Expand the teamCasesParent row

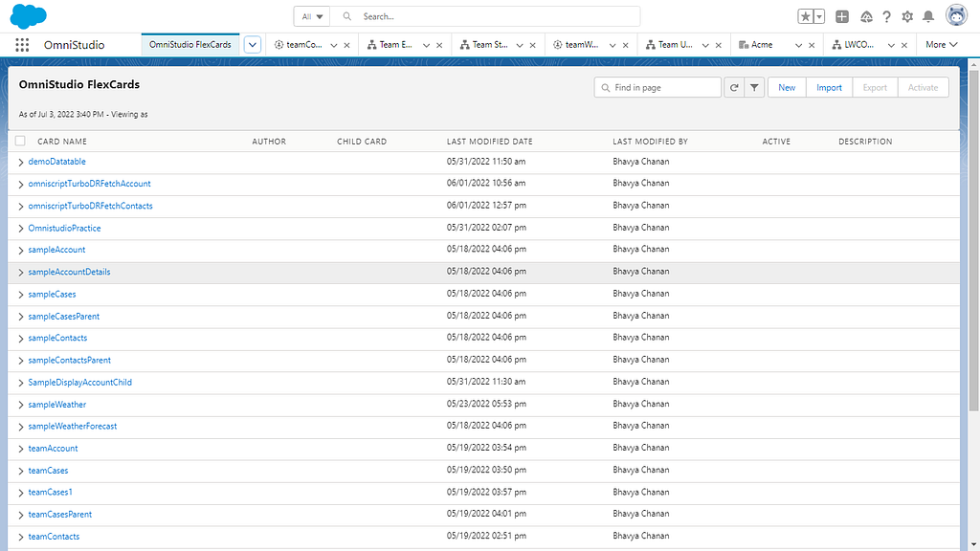point(21,516)
